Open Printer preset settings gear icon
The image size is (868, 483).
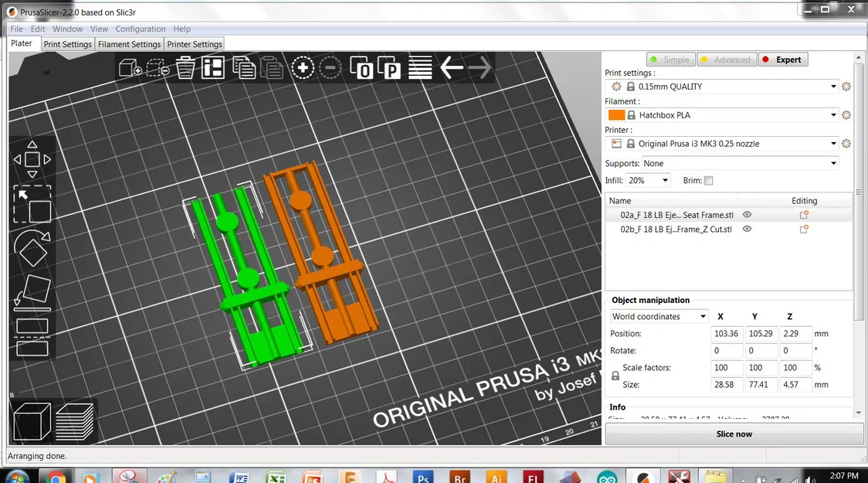pos(846,144)
